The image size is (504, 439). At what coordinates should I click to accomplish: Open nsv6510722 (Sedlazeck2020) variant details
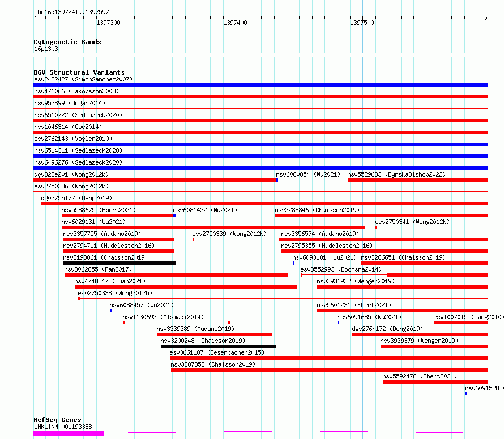78,115
